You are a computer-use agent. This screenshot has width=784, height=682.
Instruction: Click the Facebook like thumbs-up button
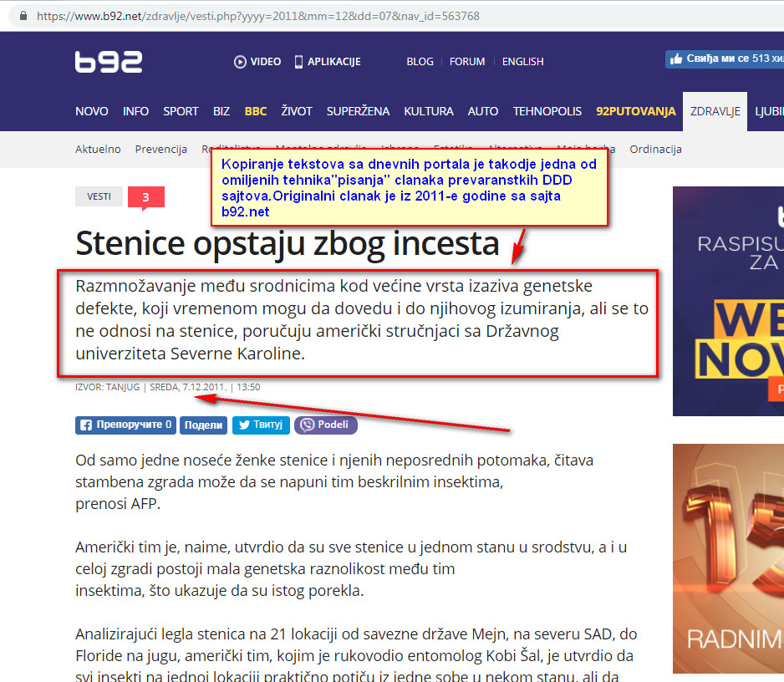(x=724, y=59)
